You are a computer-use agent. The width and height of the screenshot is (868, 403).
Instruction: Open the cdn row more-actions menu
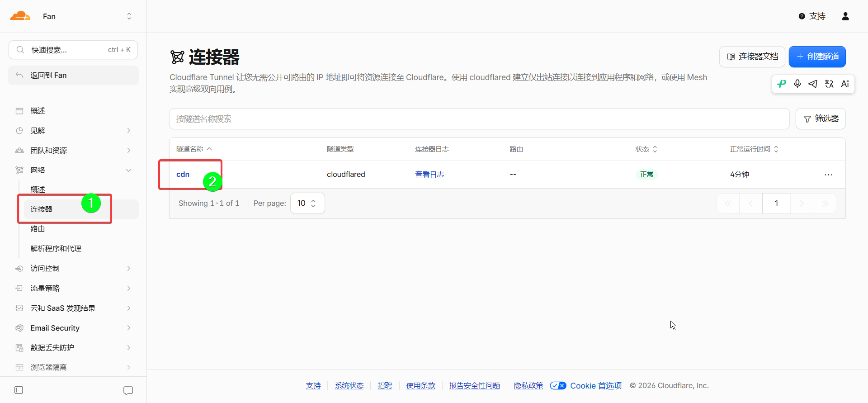click(x=828, y=175)
